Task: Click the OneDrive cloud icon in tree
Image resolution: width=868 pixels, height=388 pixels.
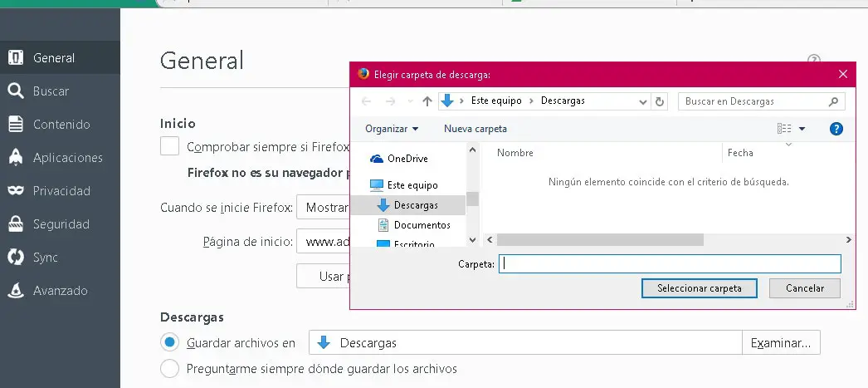Action: 377,159
